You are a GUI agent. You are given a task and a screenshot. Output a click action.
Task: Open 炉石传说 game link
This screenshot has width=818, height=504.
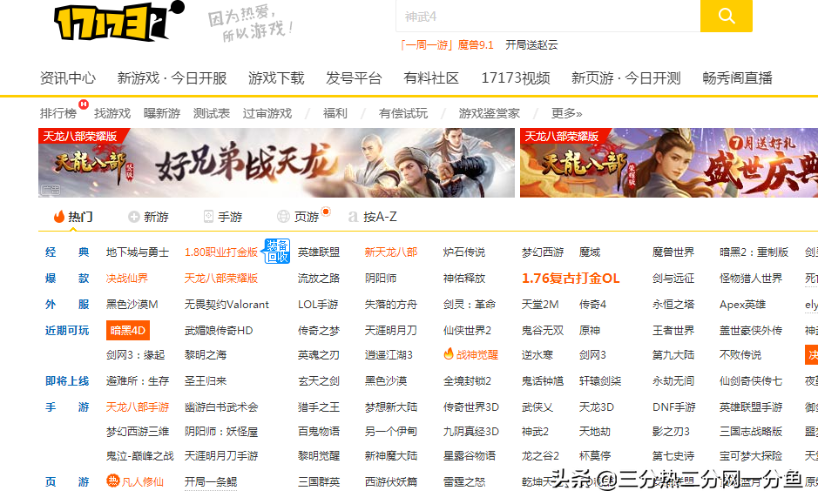click(463, 252)
